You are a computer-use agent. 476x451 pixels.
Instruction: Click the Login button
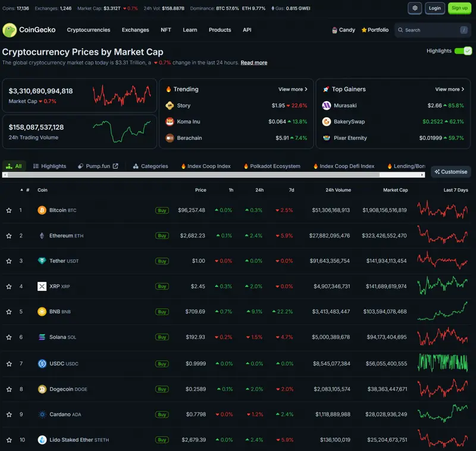pos(434,8)
